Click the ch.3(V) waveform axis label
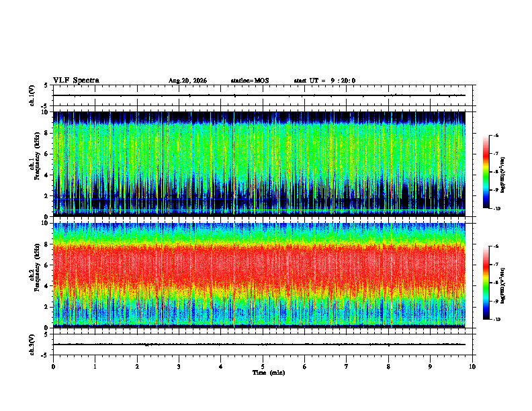Screen dimensions: 532x411 tap(32, 345)
